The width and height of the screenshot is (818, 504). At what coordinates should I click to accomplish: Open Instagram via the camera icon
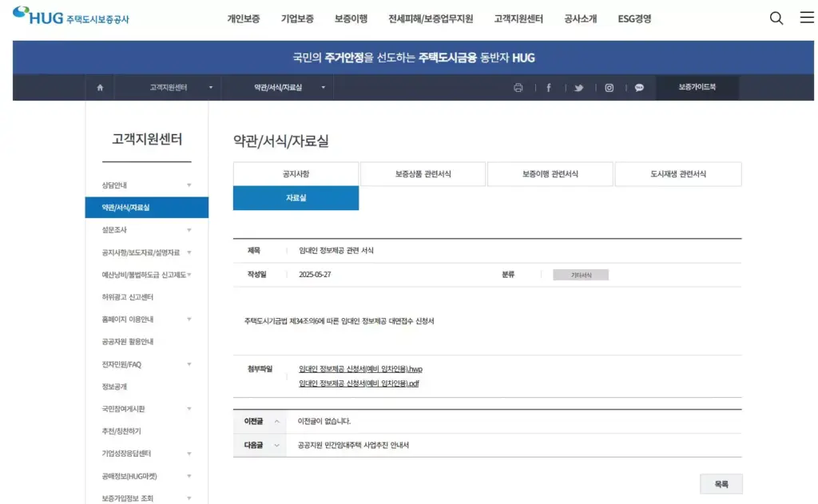(609, 88)
